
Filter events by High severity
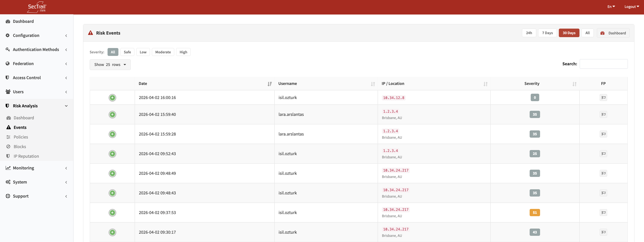tap(183, 52)
